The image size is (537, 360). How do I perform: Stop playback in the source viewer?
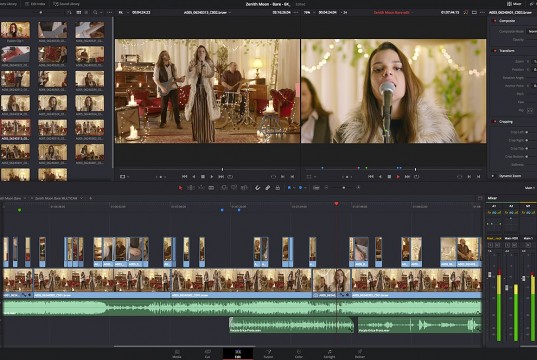pos(203,177)
